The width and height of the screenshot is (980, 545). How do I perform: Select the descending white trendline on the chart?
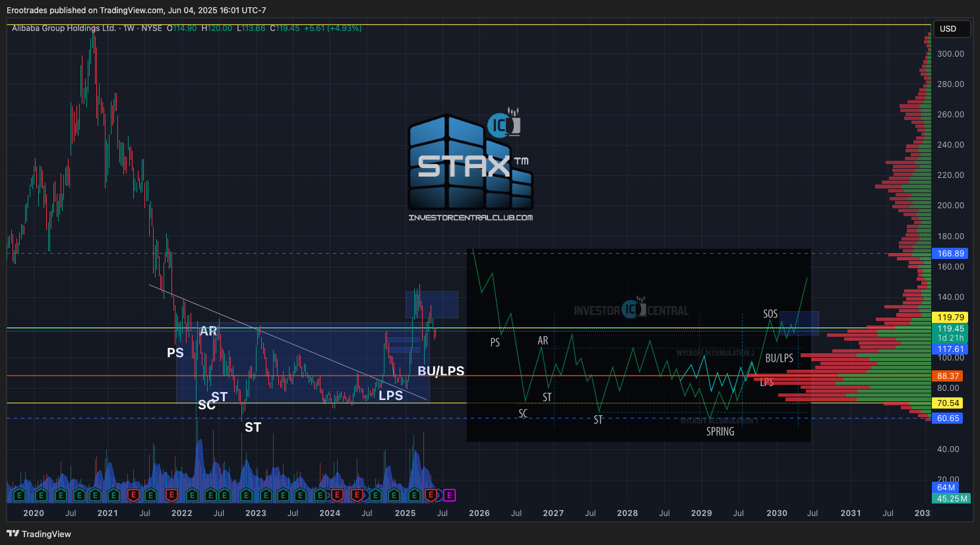288,342
